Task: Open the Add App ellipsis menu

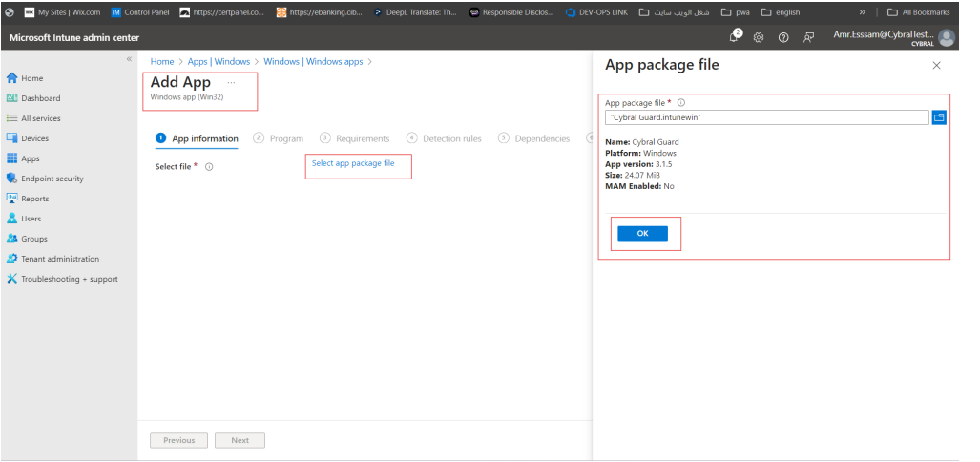Action: (x=231, y=83)
